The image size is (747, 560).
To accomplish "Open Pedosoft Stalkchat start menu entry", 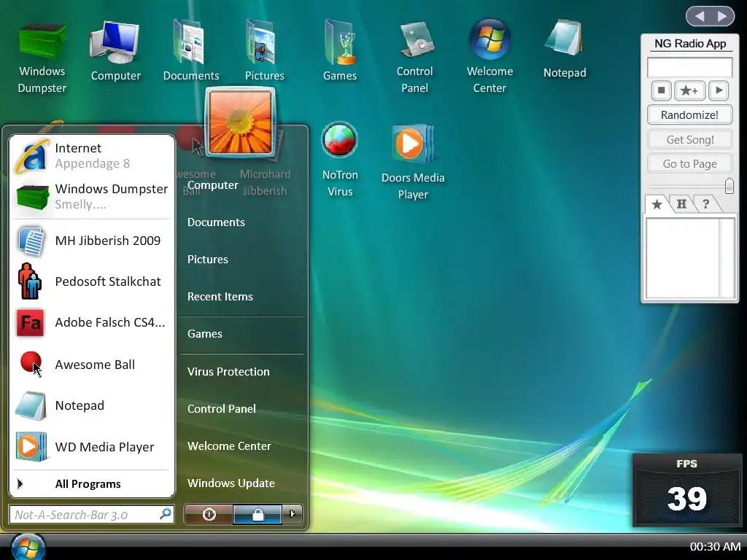I will 92,281.
